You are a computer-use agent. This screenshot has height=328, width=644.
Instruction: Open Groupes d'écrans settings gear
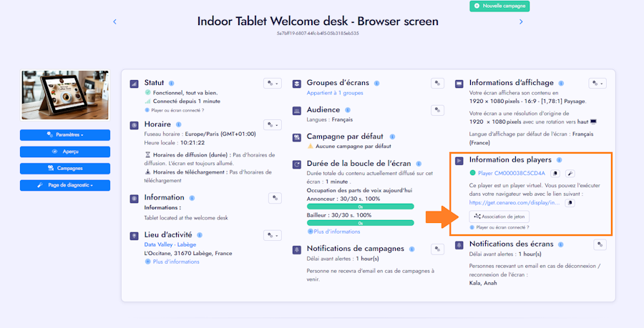point(437,83)
